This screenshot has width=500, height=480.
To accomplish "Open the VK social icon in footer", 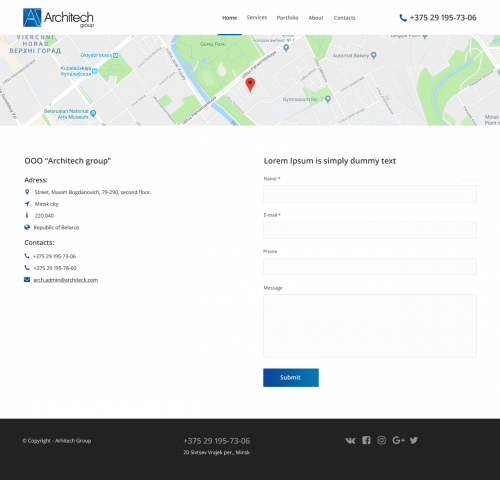I will (350, 441).
